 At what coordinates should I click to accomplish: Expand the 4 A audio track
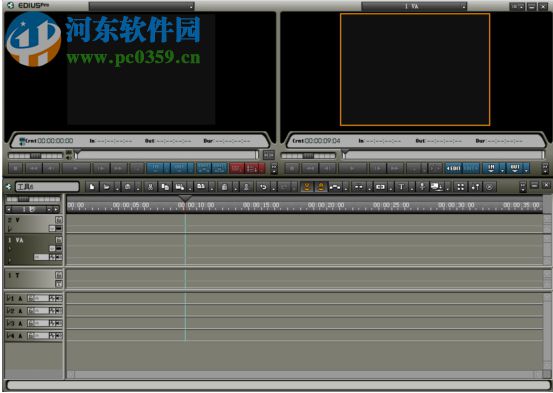tap(8, 335)
